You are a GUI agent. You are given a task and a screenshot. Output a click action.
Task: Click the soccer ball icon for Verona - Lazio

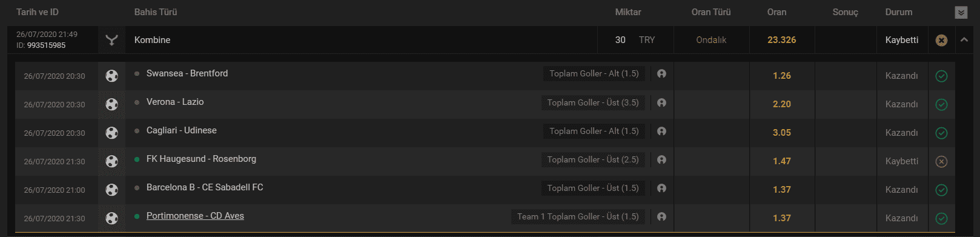(111, 104)
